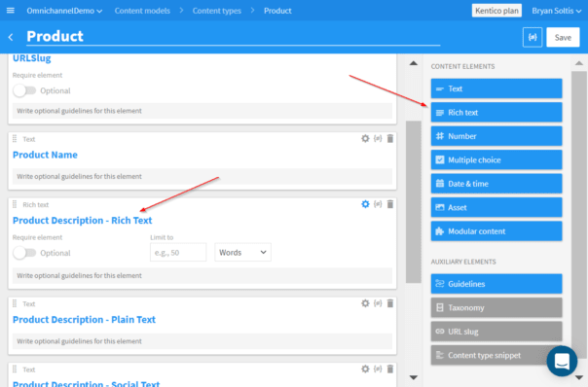Show codename for Product Name element
588x387 pixels.
pyautogui.click(x=378, y=139)
